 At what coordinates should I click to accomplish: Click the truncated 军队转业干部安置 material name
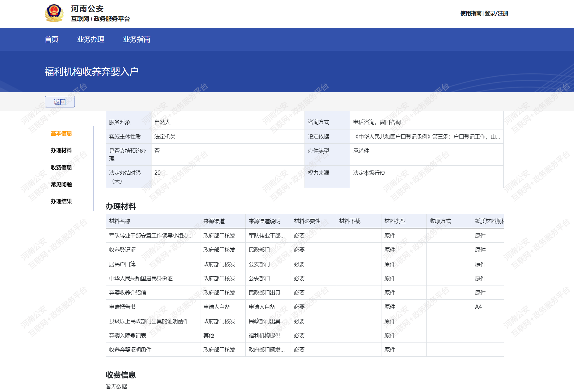pos(151,236)
